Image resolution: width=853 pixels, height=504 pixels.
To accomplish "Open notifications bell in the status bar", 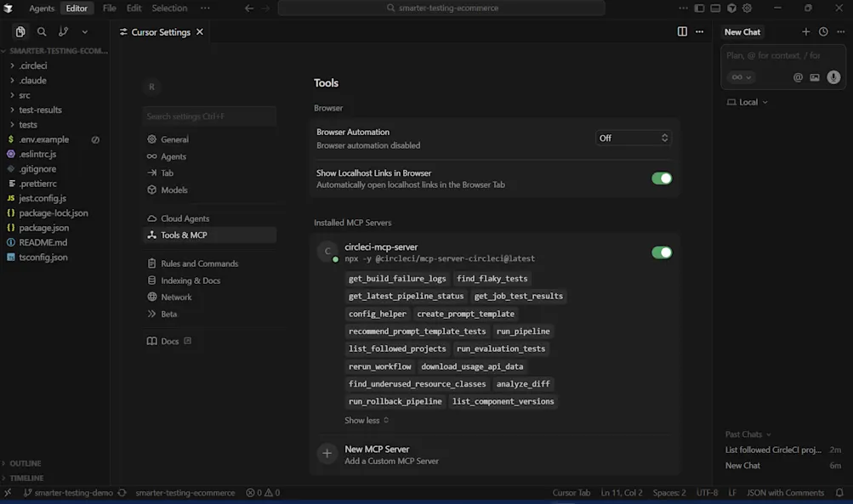I will 840,492.
